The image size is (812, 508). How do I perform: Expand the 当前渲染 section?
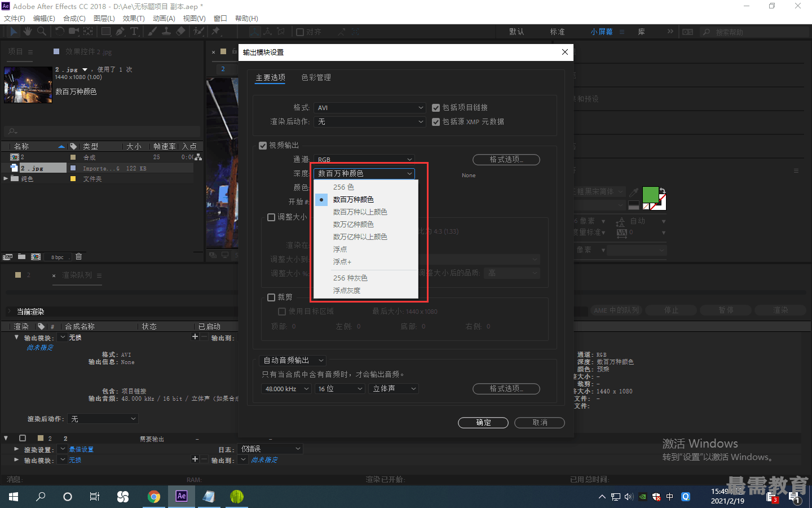(10, 312)
